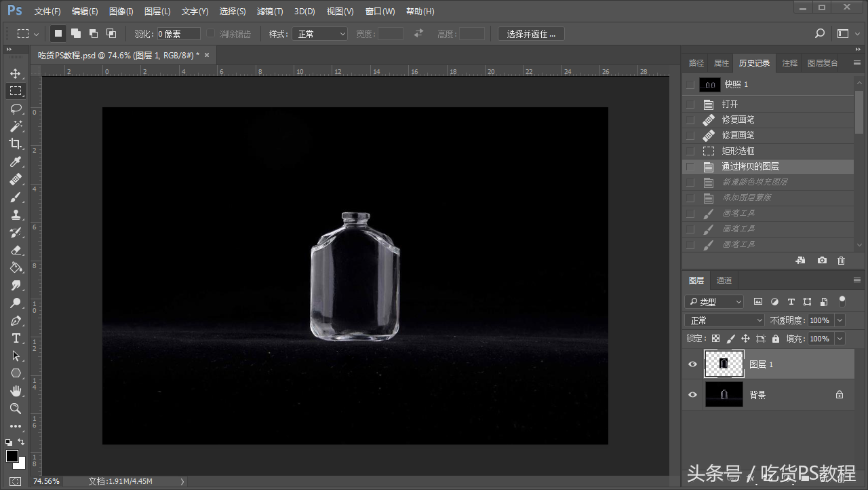The height and width of the screenshot is (490, 868).
Task: Select the Clone Stamp tool
Action: pos(16,214)
